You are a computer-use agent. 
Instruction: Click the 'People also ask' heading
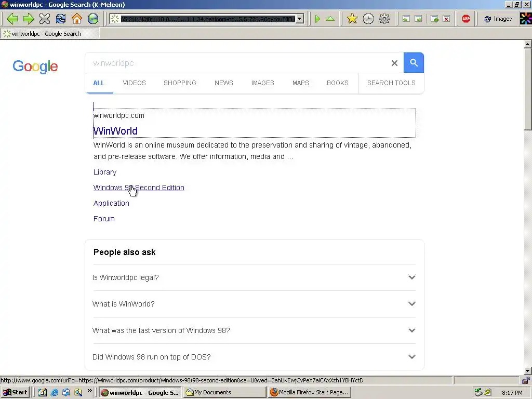pyautogui.click(x=125, y=252)
